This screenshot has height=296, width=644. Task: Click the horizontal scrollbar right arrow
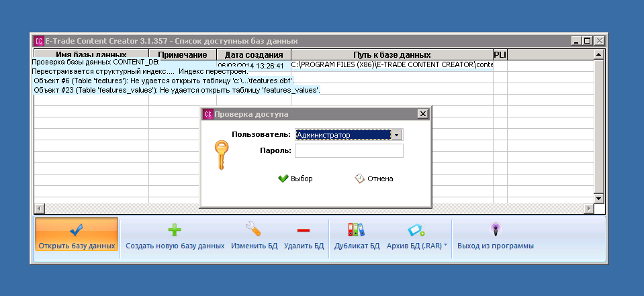click(x=588, y=209)
